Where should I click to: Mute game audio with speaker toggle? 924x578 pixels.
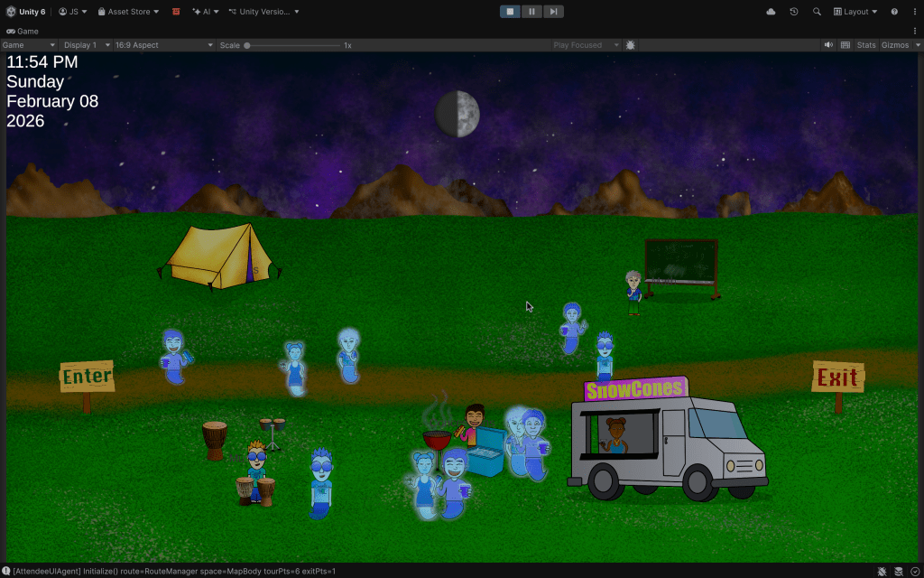coord(828,45)
